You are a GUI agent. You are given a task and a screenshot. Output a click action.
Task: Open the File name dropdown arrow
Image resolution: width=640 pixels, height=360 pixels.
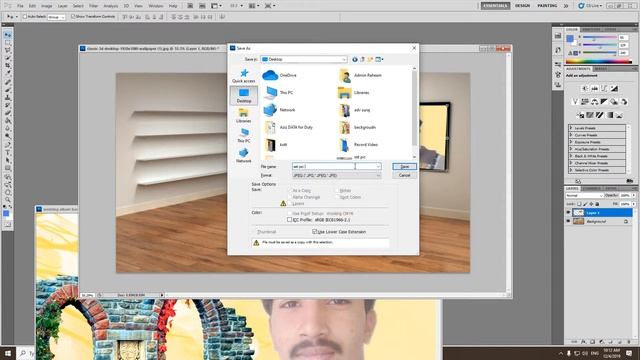378,167
